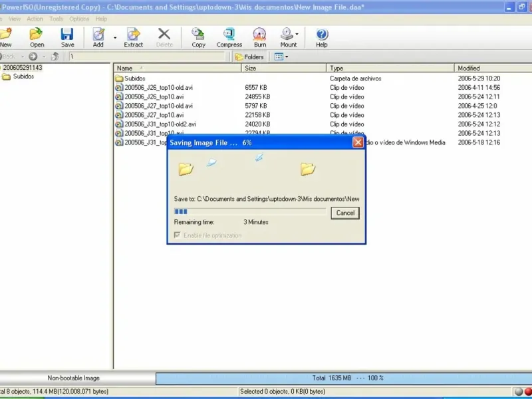
Task: Click the Back navigation button
Action: [x=8, y=57]
